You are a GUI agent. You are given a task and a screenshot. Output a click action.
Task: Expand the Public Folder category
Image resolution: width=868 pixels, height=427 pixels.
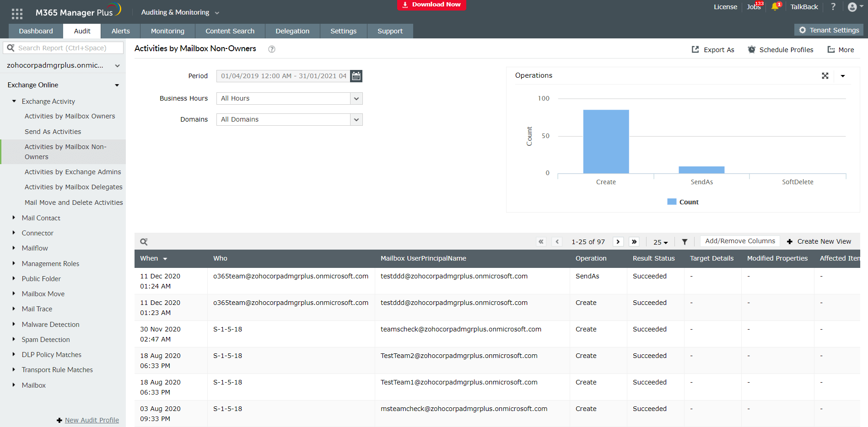(14, 278)
